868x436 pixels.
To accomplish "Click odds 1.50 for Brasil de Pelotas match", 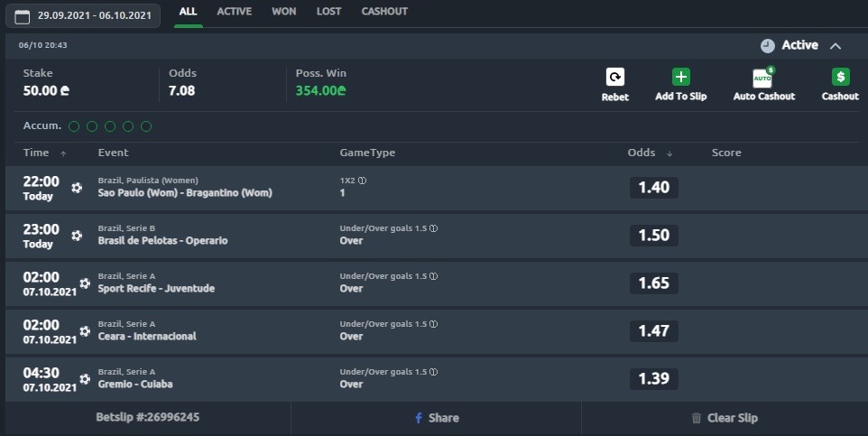I will (x=654, y=236).
